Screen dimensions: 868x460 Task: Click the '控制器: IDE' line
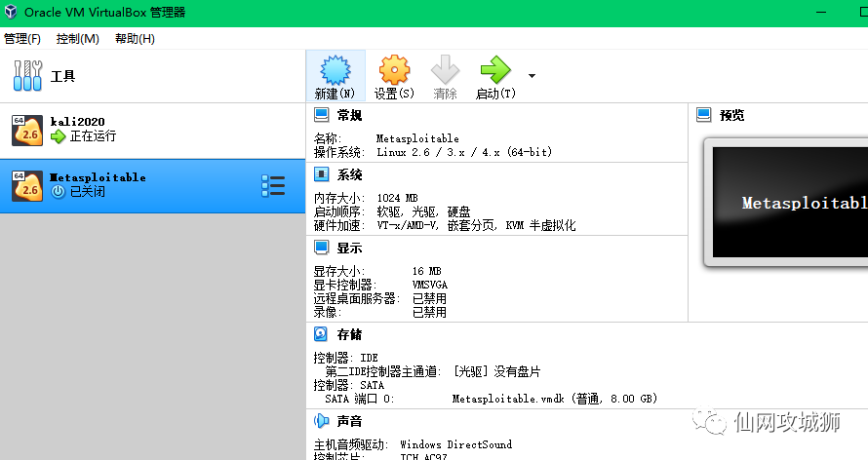(345, 358)
